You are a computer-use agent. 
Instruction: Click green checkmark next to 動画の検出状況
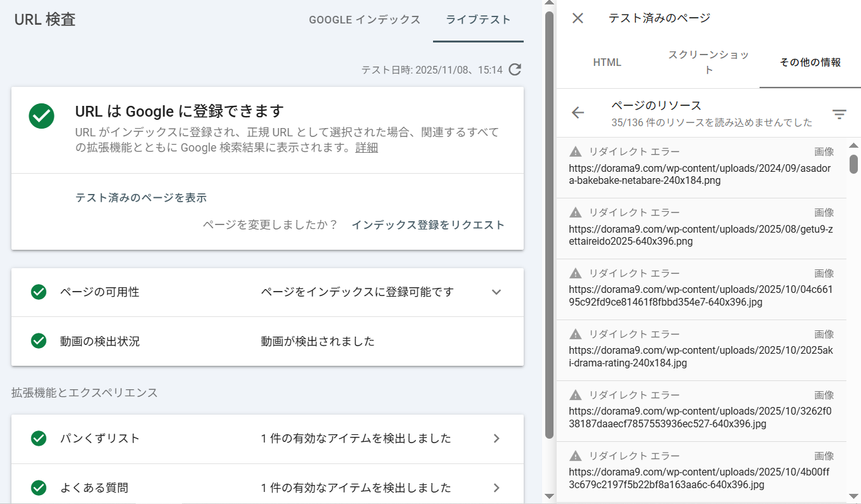(39, 341)
